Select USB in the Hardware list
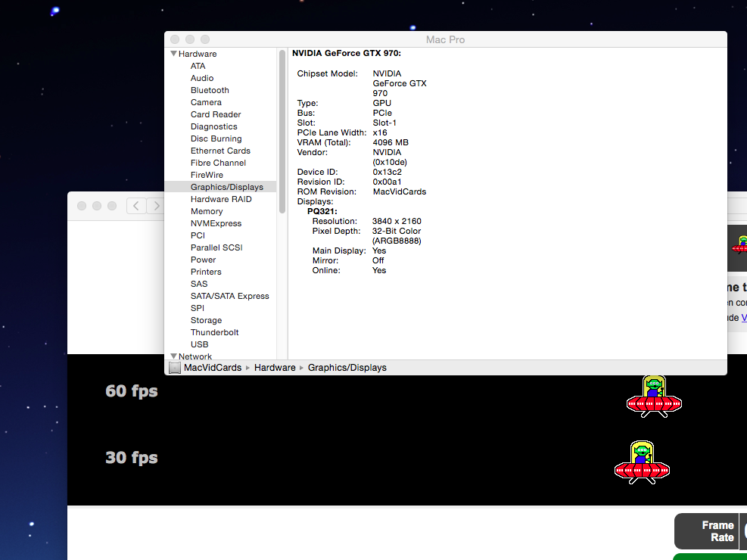The height and width of the screenshot is (560, 747). pyautogui.click(x=199, y=344)
